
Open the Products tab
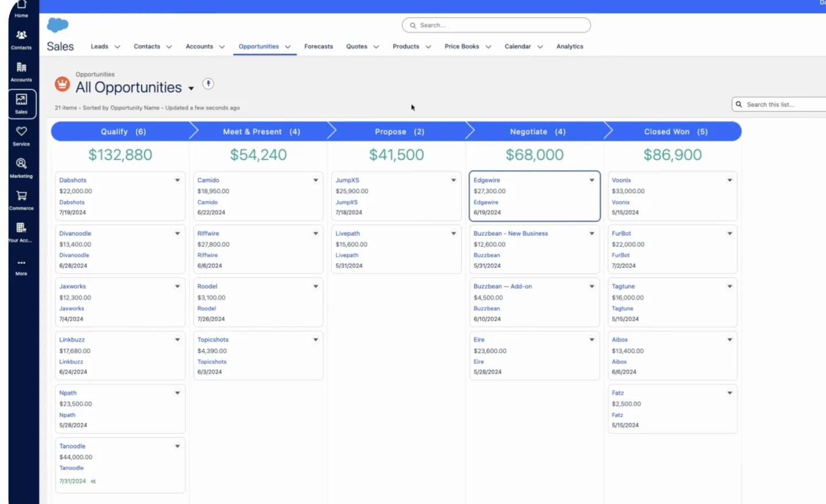point(406,46)
